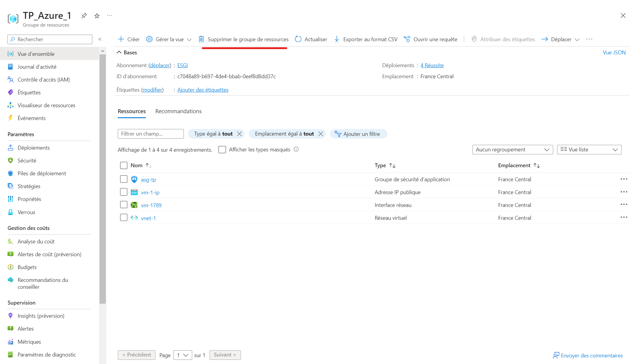Click Ajouter un filtre button

coord(358,134)
